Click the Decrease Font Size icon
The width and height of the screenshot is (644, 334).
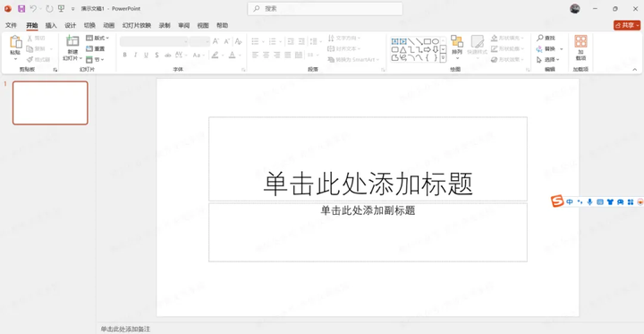pos(226,41)
